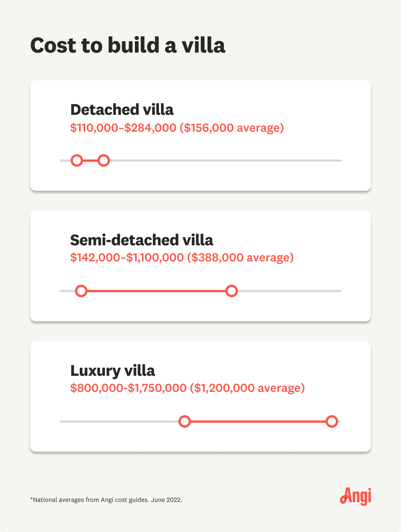The height and width of the screenshot is (532, 401).
Task: Click the Cost to build a villa title
Action: tap(128, 45)
